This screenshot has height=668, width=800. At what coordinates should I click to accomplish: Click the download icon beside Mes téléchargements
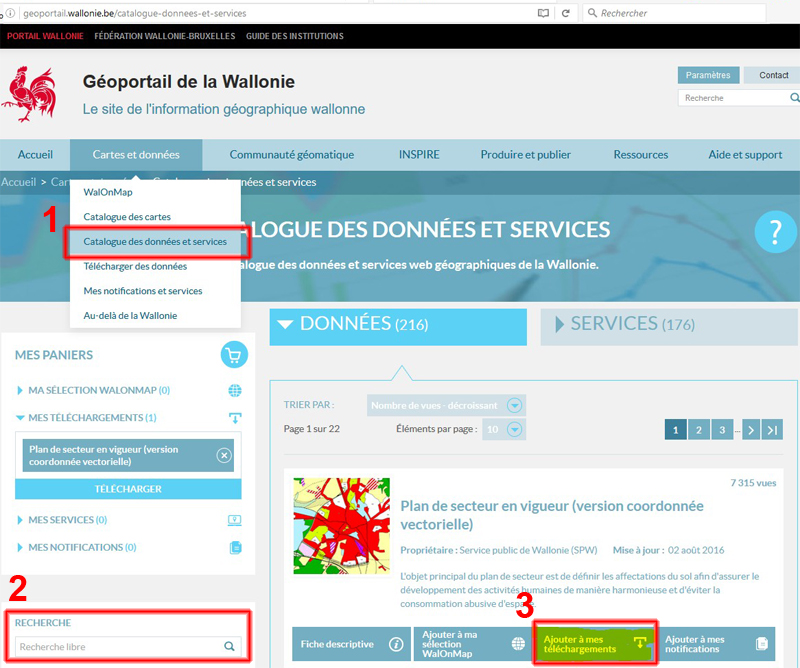[235, 418]
